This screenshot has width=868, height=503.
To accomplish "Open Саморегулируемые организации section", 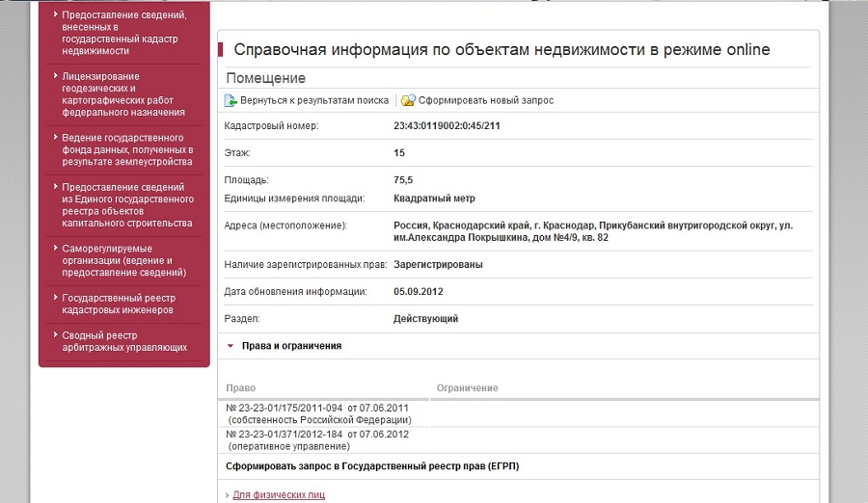I will pyautogui.click(x=123, y=260).
